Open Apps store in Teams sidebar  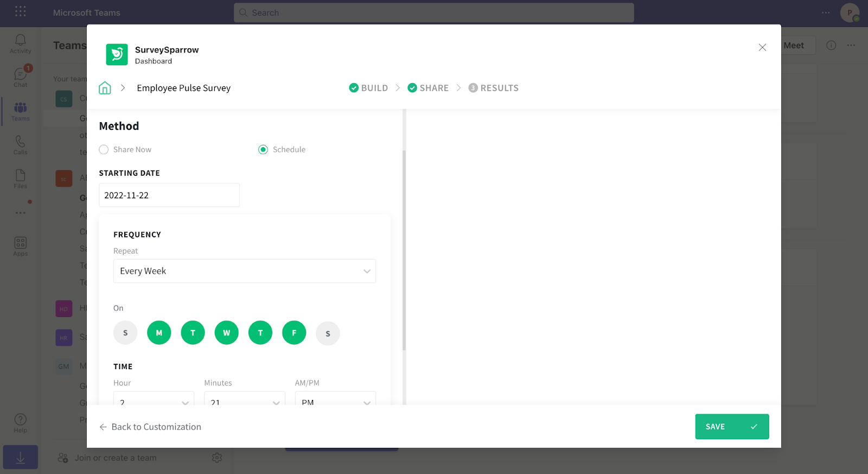(21, 246)
